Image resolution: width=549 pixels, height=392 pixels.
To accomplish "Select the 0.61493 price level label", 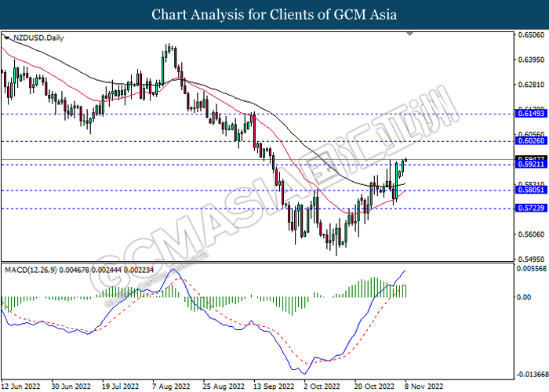I will pos(532,113).
